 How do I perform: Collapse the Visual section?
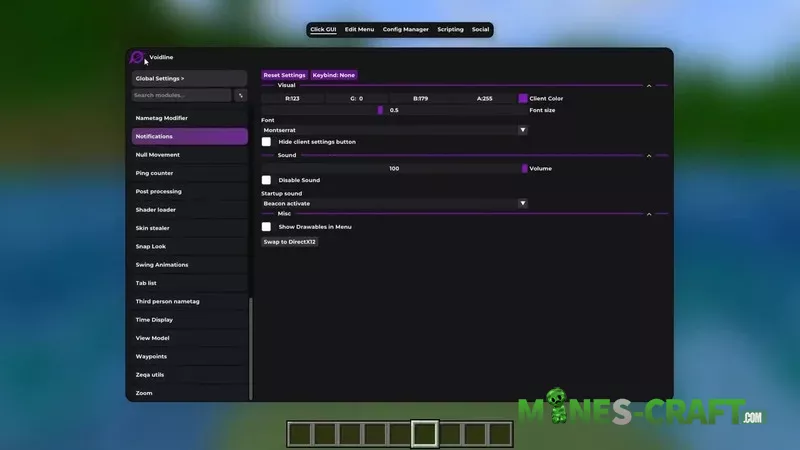648,86
